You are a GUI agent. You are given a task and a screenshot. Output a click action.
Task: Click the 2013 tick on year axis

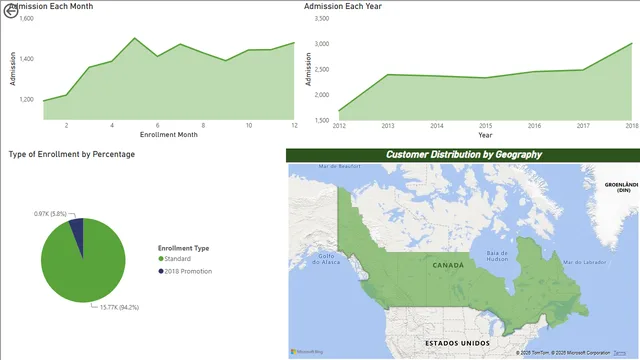pos(388,126)
